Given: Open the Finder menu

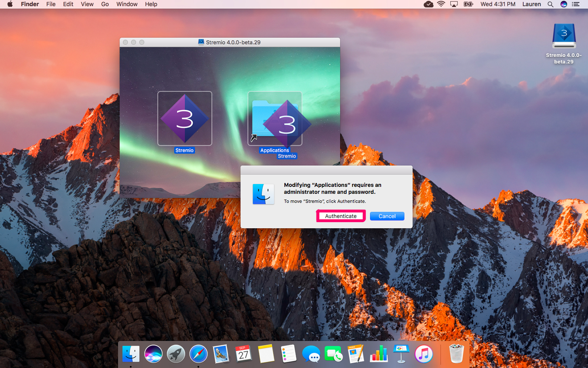Looking at the screenshot, I should [x=30, y=4].
